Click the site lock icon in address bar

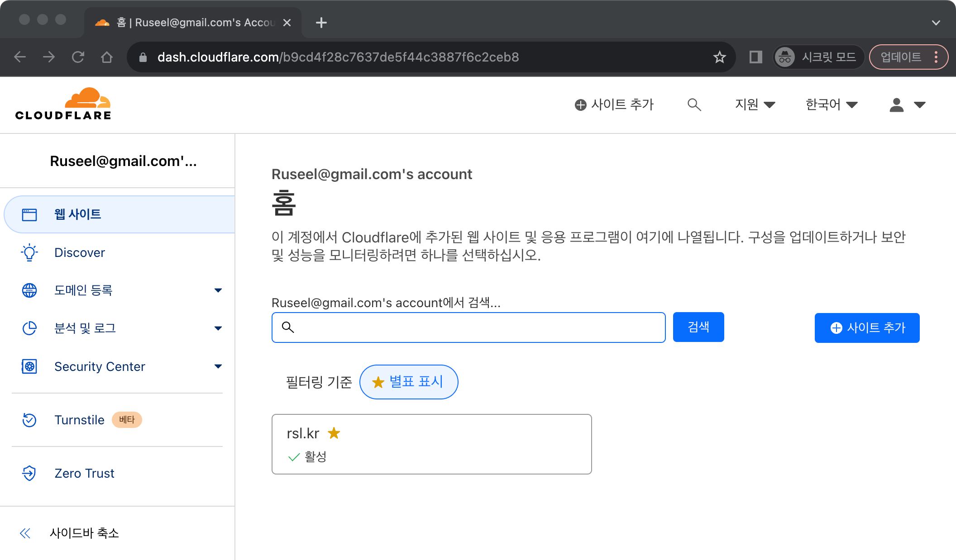(x=143, y=57)
